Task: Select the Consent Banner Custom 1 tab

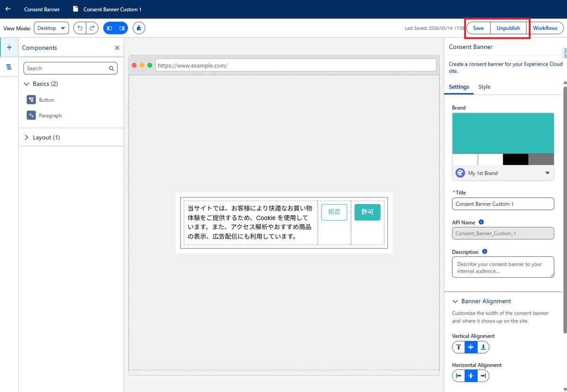Action: point(107,9)
